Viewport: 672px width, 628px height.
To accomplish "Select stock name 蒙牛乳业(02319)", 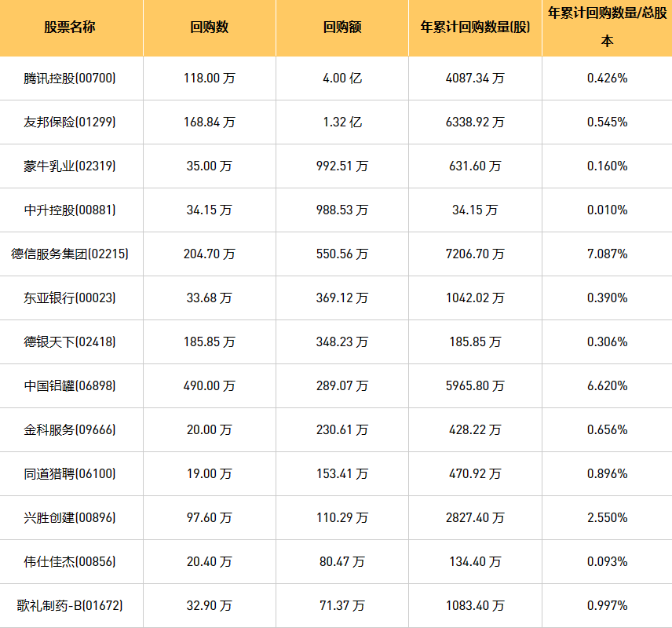I will pos(70,166).
